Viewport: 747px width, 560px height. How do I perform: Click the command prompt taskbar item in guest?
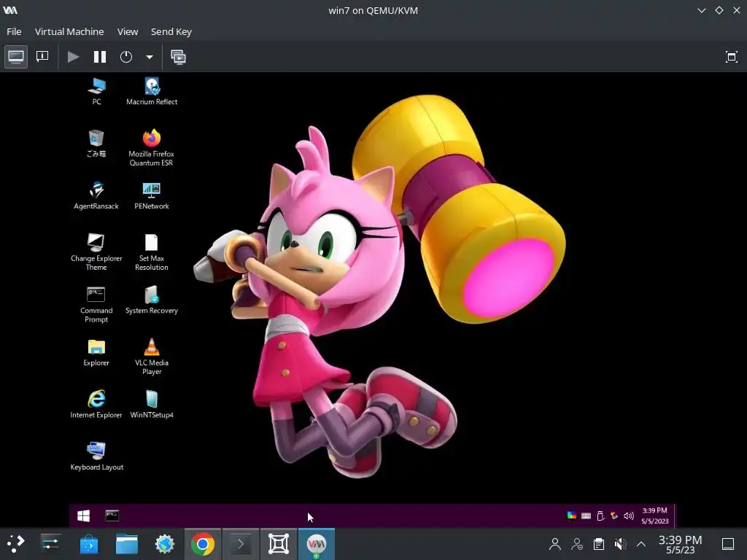click(112, 516)
